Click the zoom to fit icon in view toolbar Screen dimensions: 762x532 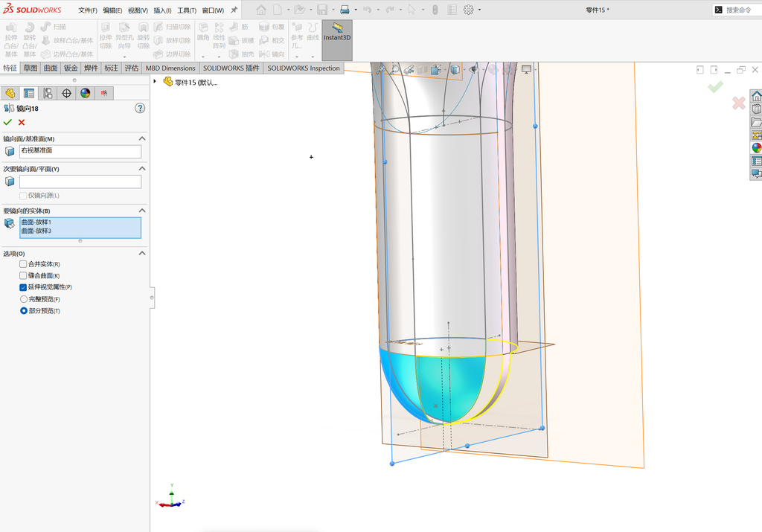[382, 70]
